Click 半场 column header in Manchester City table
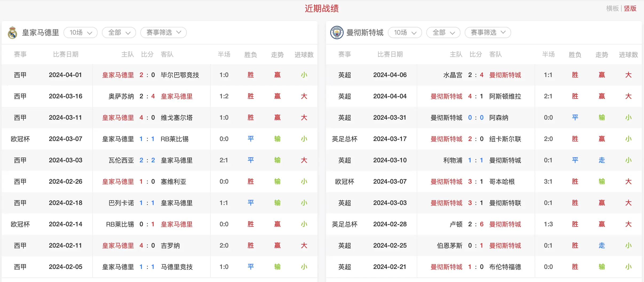 [x=548, y=54]
